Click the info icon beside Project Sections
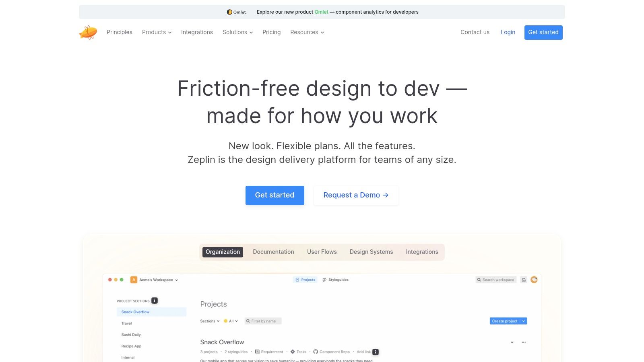This screenshot has height=362, width=644. click(155, 300)
